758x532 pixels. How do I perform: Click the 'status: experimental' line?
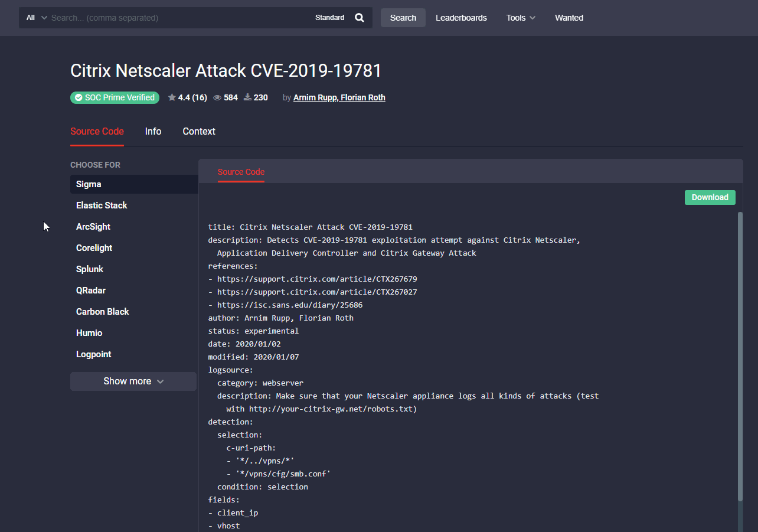(253, 331)
